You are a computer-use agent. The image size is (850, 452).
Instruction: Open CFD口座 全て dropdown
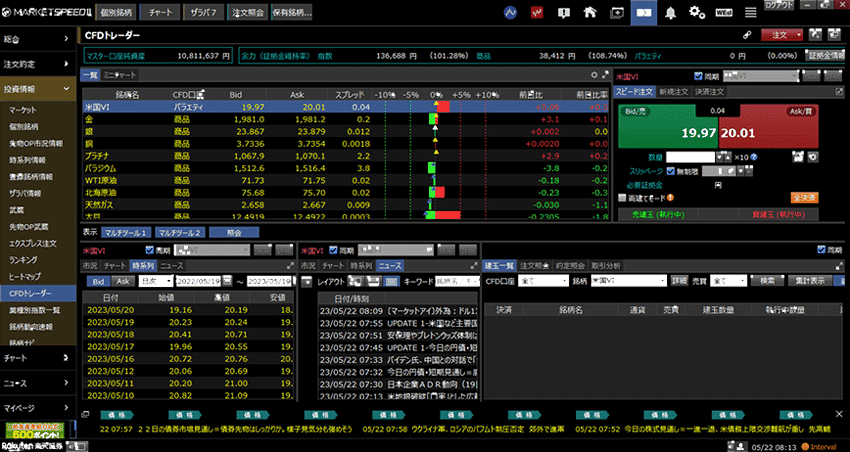(543, 281)
